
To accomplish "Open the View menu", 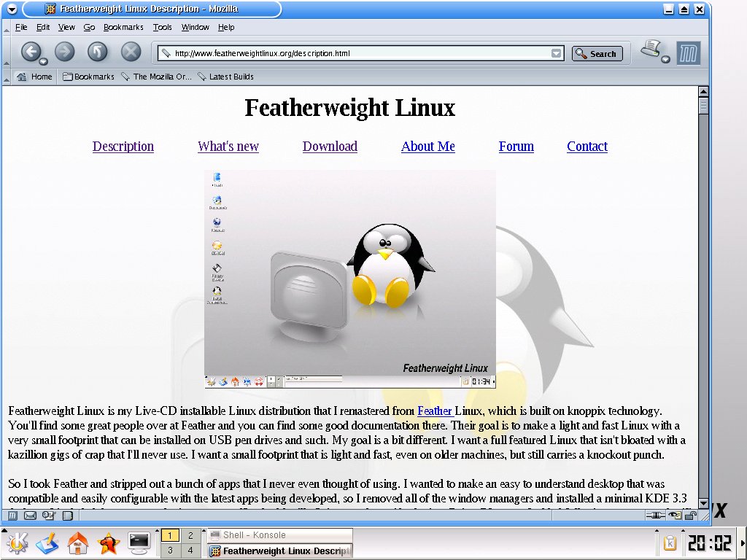I will (x=66, y=27).
